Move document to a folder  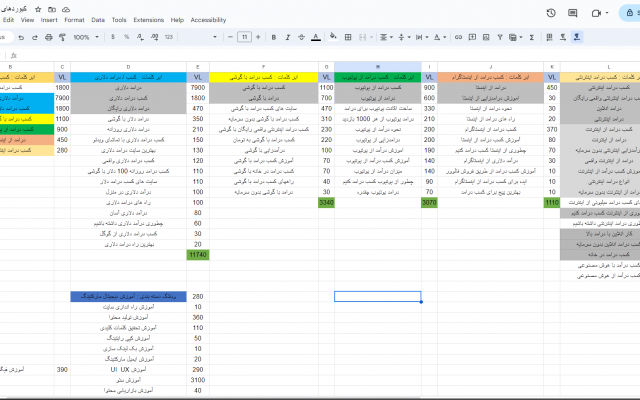(52, 9)
